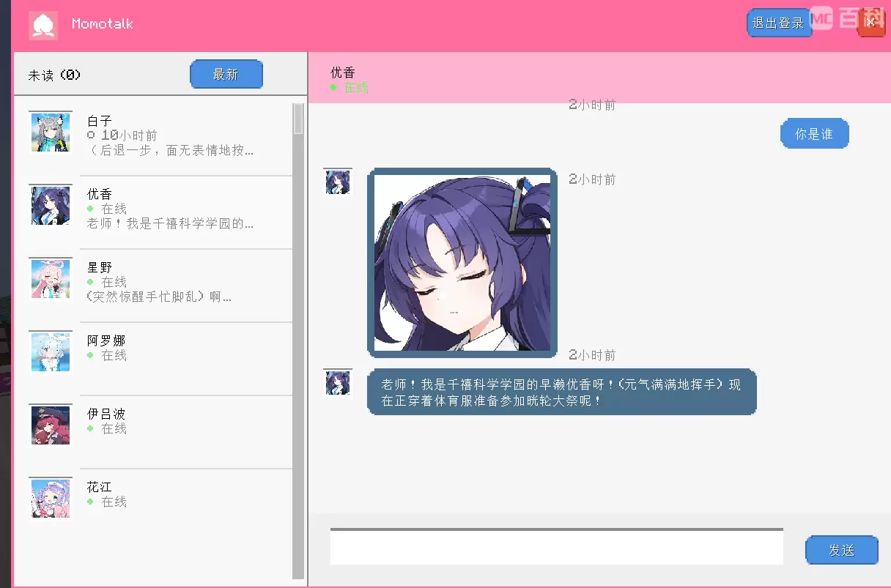Viewport: 891px width, 588px height.
Task: Click the 未读 (0) unread label
Action: point(54,75)
